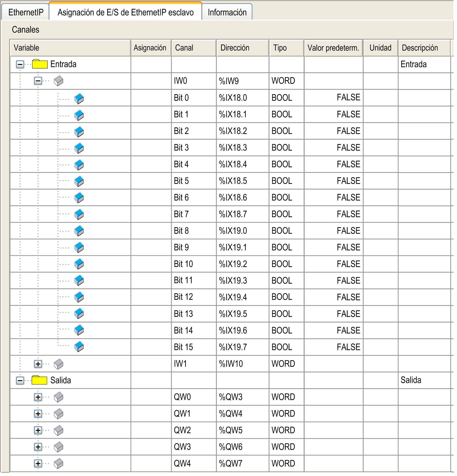Click the yellow Salida folder icon
This screenshot has height=476, width=457.
coord(39,380)
